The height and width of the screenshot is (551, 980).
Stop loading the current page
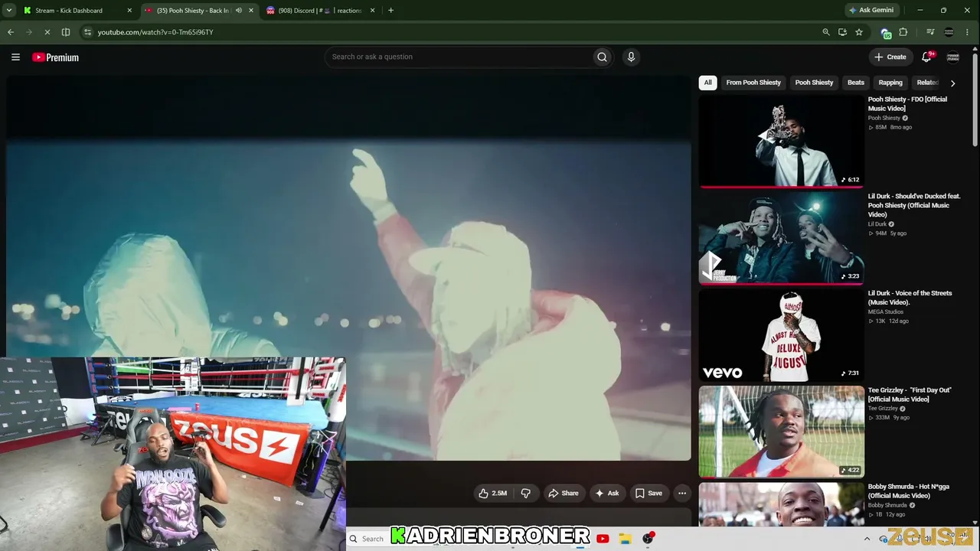[x=47, y=32]
